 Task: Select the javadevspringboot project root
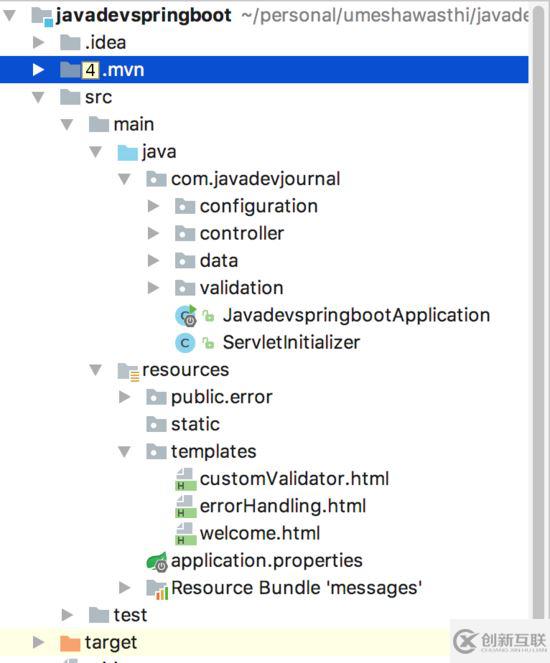pyautogui.click(x=144, y=16)
